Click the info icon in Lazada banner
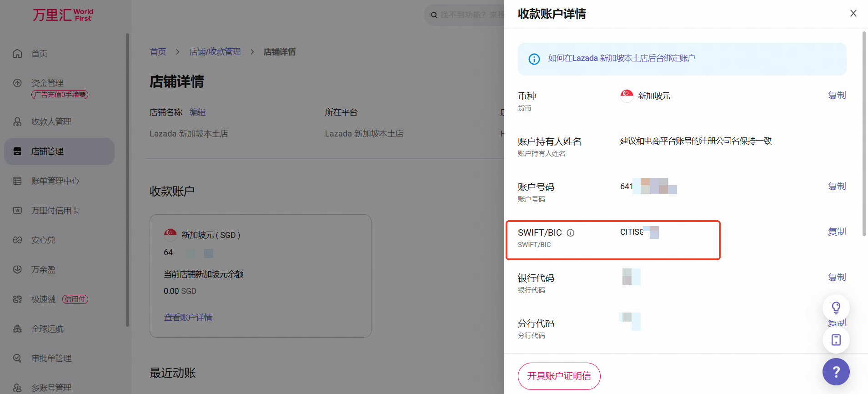 point(534,59)
